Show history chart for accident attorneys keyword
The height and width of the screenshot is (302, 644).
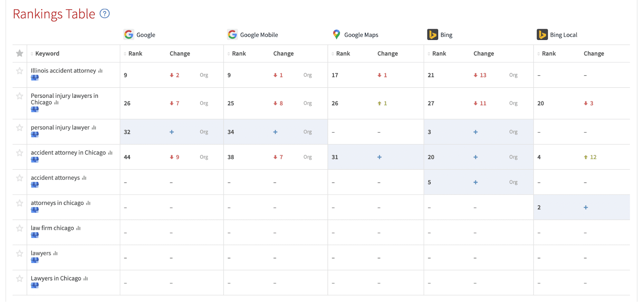84,178
